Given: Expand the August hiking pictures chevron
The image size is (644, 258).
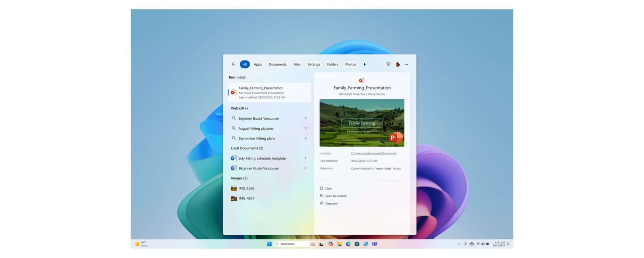Looking at the screenshot, I should click(x=306, y=128).
